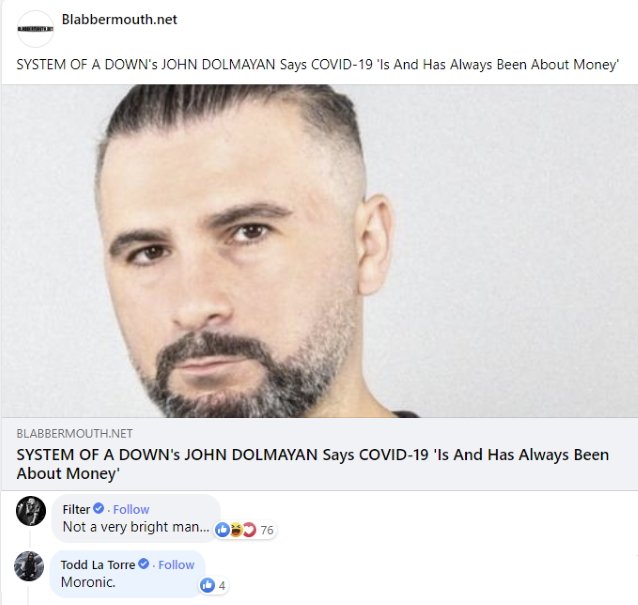View the 4 likes count on Moronic comment

coord(222,585)
